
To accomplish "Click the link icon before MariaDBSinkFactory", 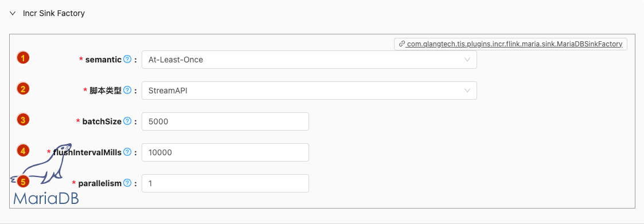I will 402,44.
